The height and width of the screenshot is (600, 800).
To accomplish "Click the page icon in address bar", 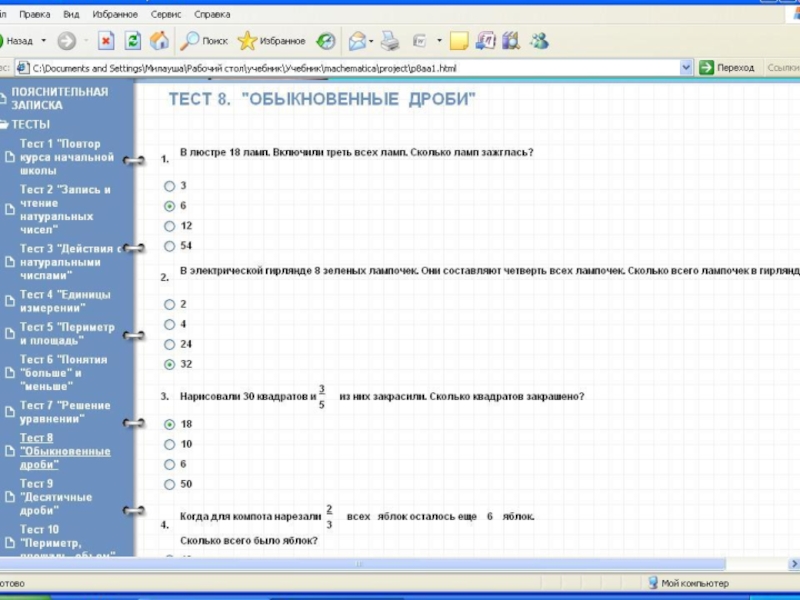I will (x=23, y=68).
